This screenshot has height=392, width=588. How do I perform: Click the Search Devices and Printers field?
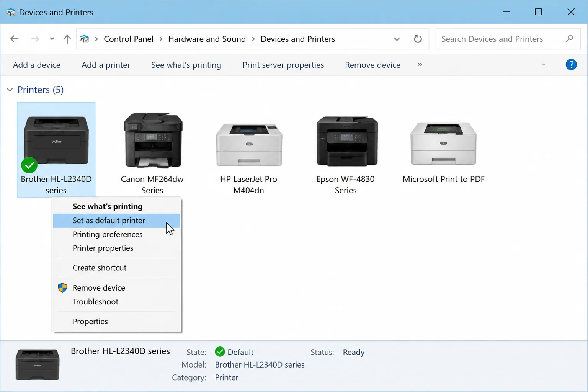(508, 39)
